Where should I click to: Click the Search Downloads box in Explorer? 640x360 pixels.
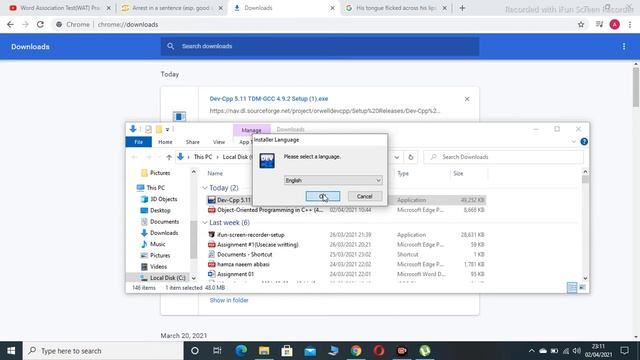[503, 157]
